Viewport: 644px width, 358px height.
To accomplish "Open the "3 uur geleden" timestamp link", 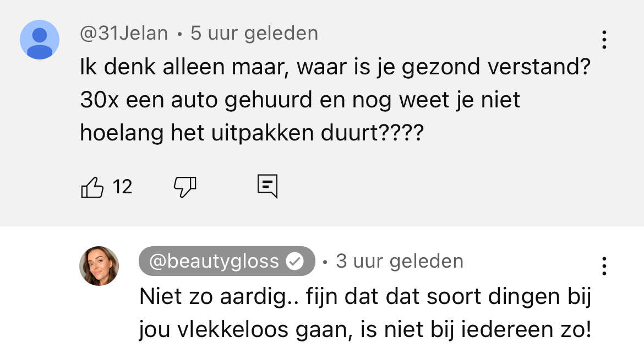I will click(x=400, y=261).
